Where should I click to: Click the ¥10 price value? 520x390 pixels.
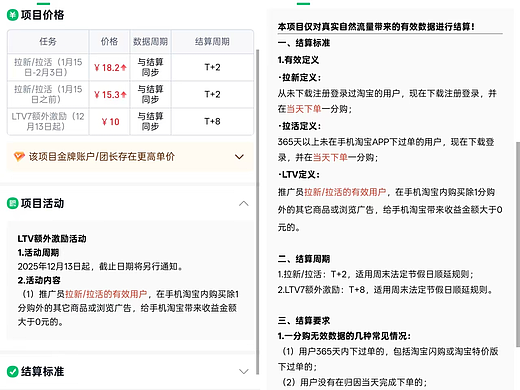(x=110, y=122)
